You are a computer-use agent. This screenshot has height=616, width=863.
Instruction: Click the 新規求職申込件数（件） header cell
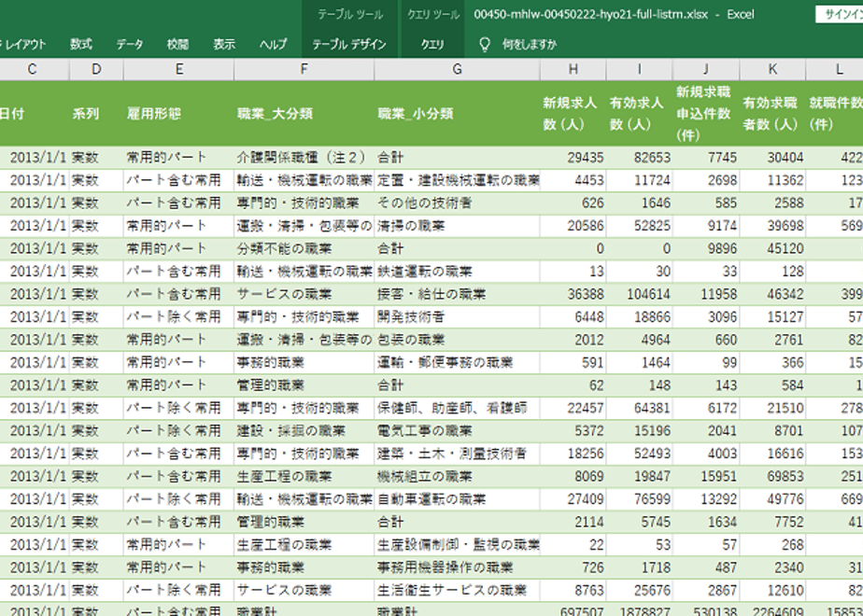click(706, 114)
